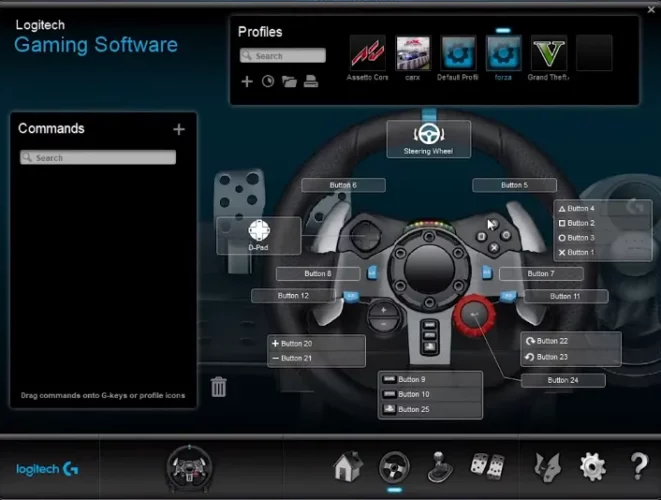The width and height of the screenshot is (661, 500).
Task: Click the empty profile slot
Action: (594, 53)
